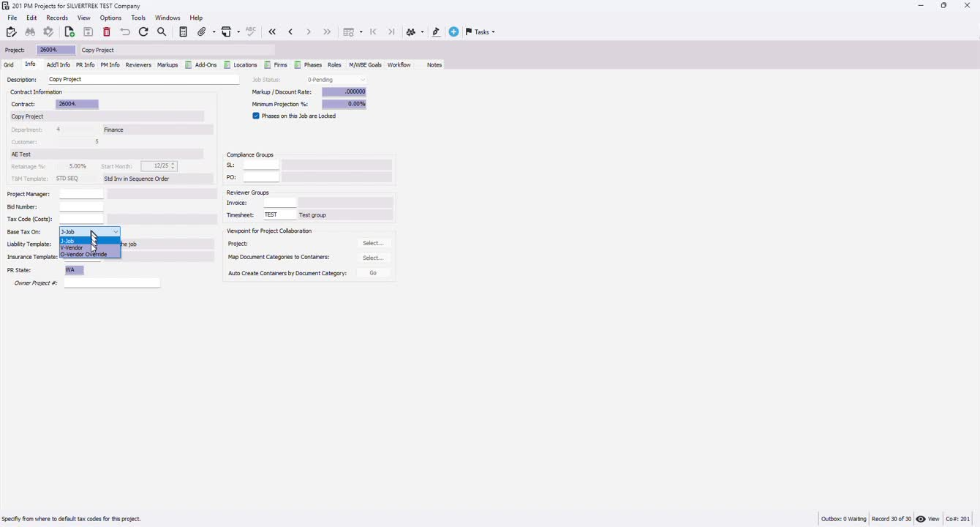This screenshot has width=980, height=527.
Task: Click the Project Manager input field
Action: (82, 194)
